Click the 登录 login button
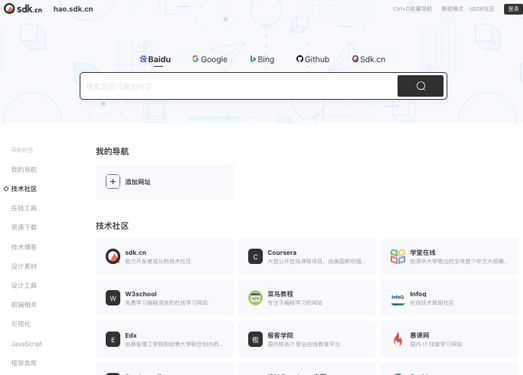 [513, 9]
